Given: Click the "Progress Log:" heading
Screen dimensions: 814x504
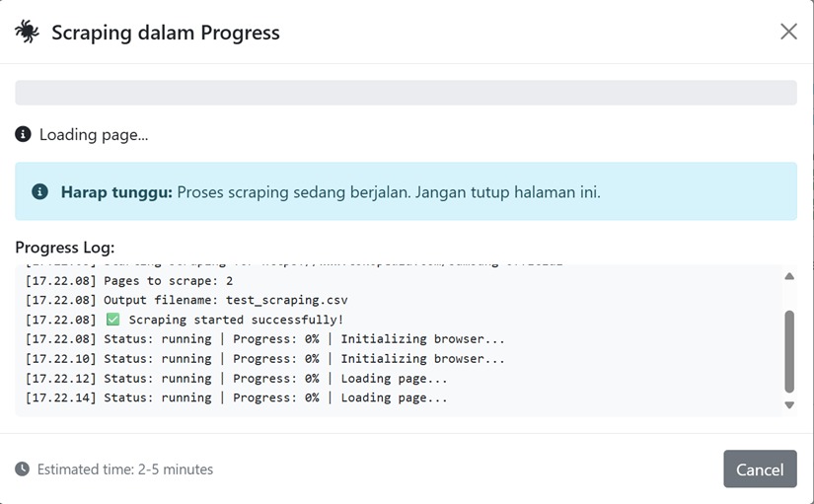Looking at the screenshot, I should tap(65, 247).
